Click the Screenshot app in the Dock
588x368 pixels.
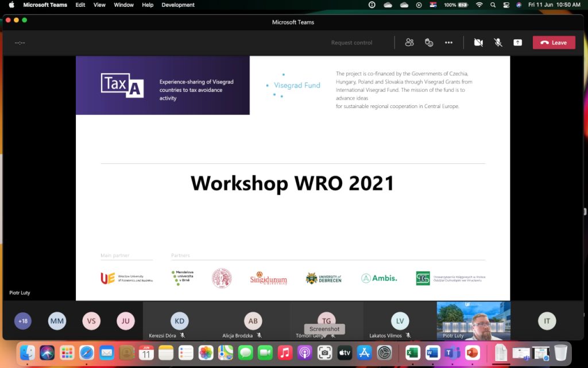pyautogui.click(x=325, y=352)
